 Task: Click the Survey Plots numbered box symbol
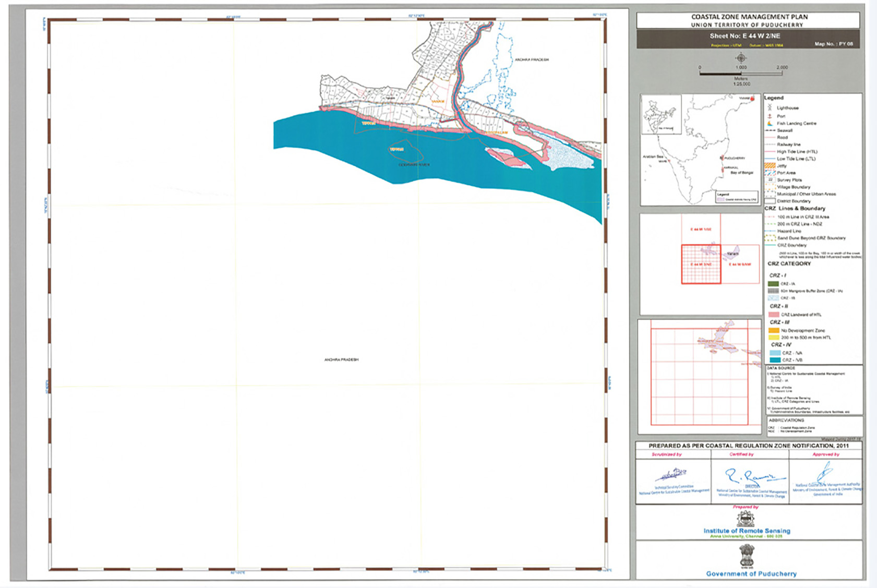[x=770, y=179]
